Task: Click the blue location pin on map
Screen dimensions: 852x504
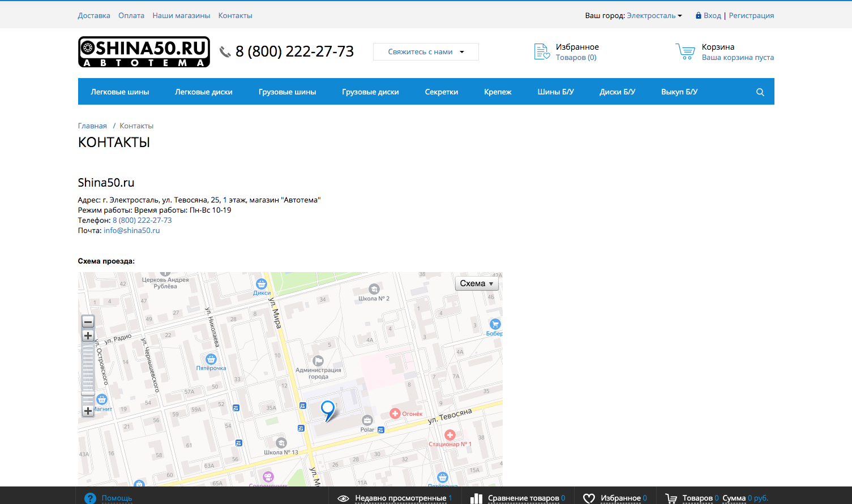Action: coord(328,411)
